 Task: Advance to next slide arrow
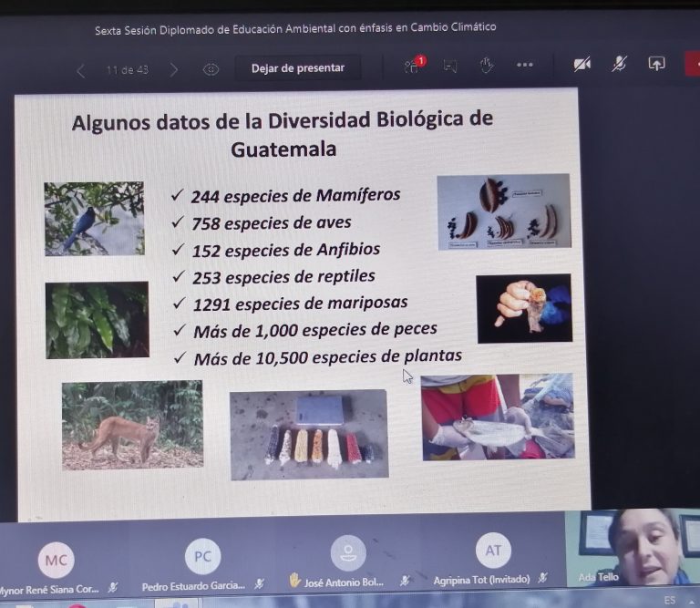click(173, 69)
